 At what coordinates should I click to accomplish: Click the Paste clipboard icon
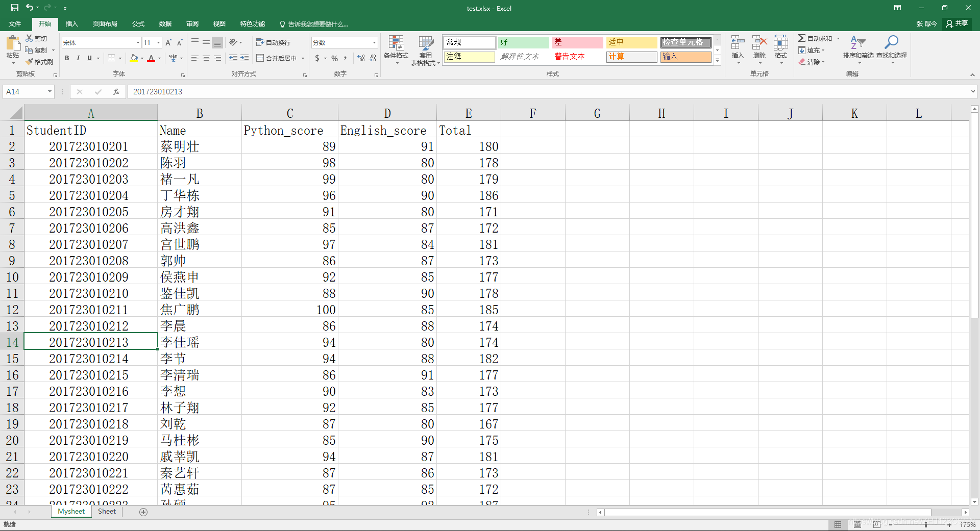click(x=13, y=42)
